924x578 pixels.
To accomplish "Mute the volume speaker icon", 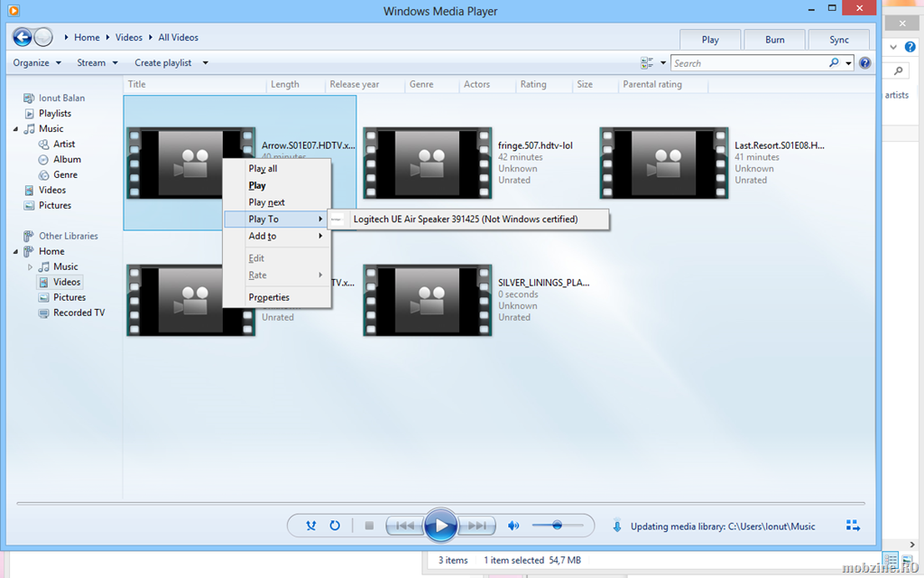I will 513,526.
